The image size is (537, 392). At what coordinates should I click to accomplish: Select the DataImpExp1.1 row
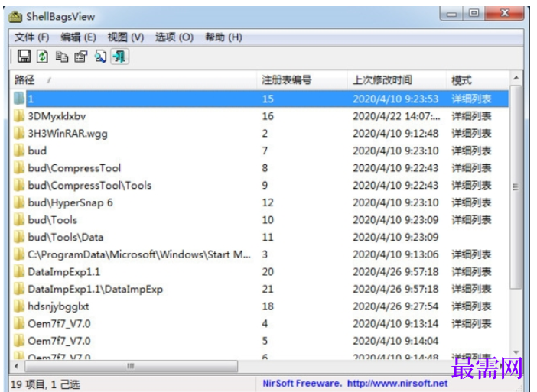[259, 271]
